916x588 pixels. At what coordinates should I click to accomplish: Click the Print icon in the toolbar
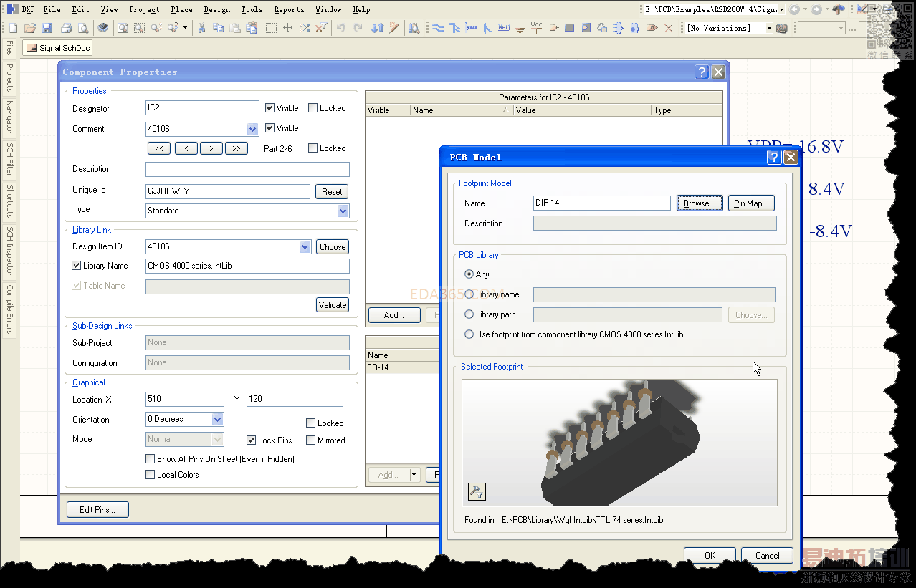click(x=66, y=28)
